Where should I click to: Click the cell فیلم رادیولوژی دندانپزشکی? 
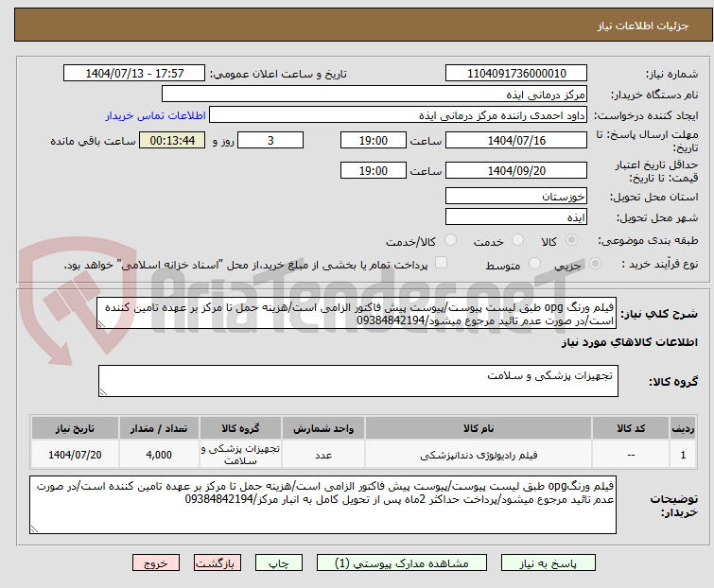479,454
